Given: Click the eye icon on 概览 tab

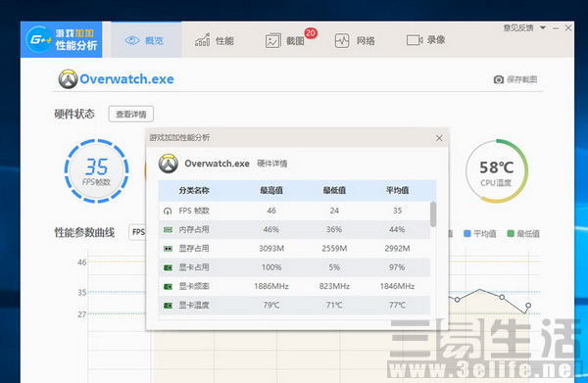Looking at the screenshot, I should click(x=132, y=40).
